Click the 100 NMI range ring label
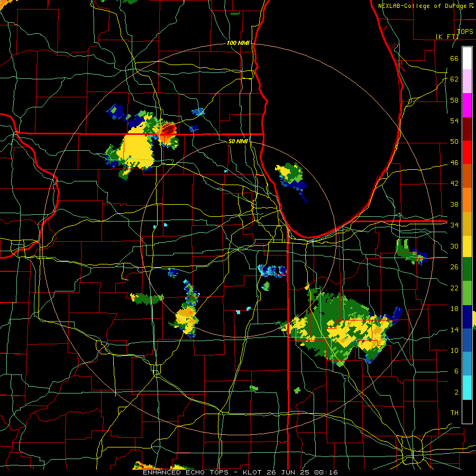Viewport: 476px width, 476px height. [239, 43]
